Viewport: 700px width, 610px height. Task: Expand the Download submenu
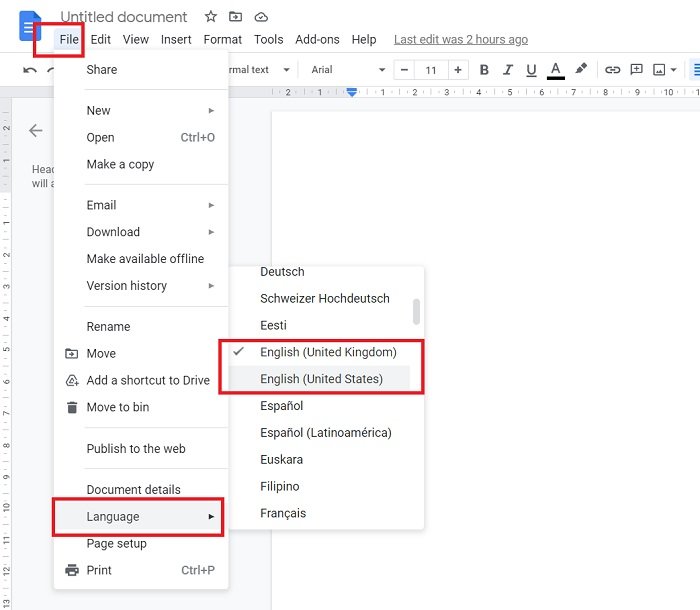click(x=141, y=232)
